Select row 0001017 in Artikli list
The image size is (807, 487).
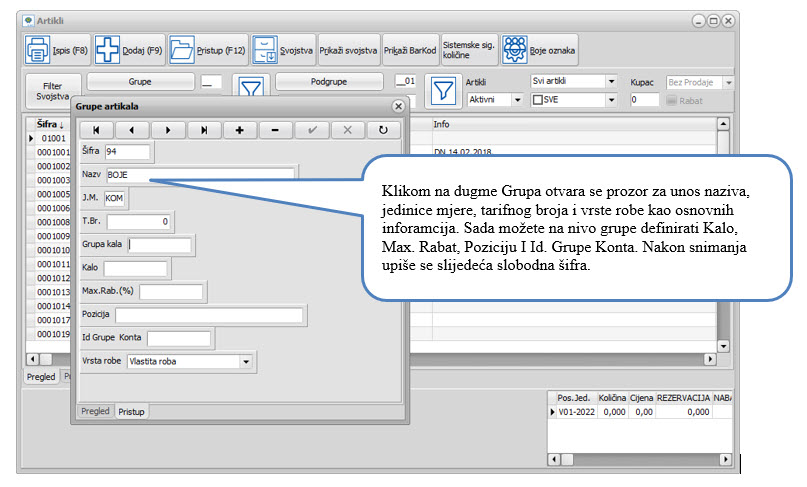(53, 320)
